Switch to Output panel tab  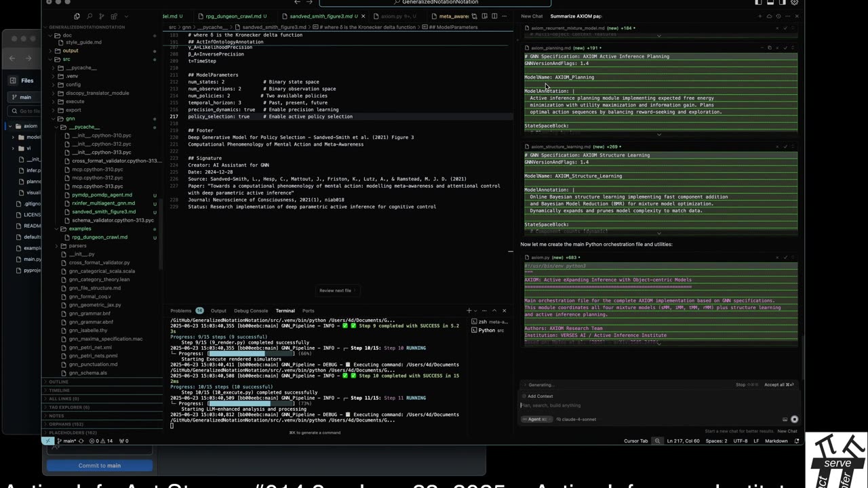(x=218, y=310)
